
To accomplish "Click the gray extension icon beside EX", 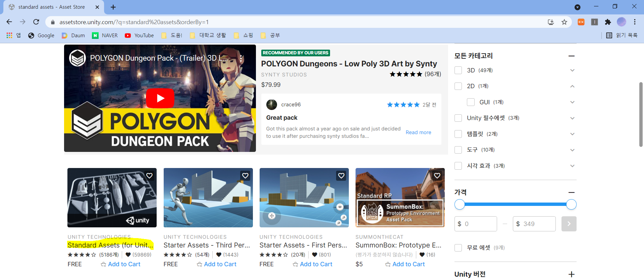I will (594, 22).
